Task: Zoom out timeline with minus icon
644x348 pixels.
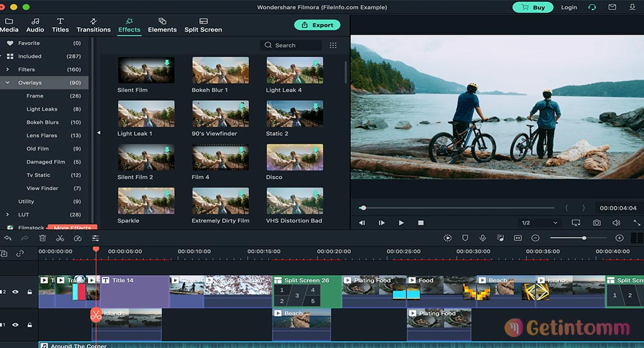Action: 535,238
